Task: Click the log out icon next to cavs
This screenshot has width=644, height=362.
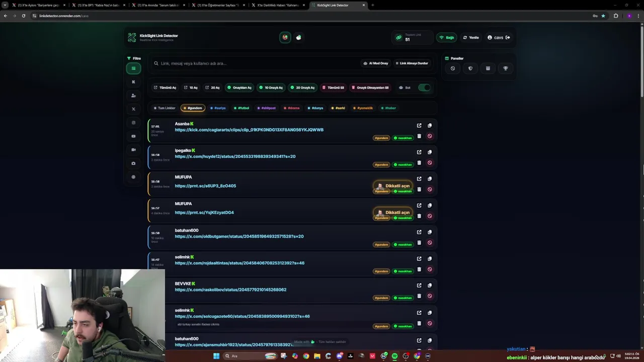Action: [x=508, y=37]
